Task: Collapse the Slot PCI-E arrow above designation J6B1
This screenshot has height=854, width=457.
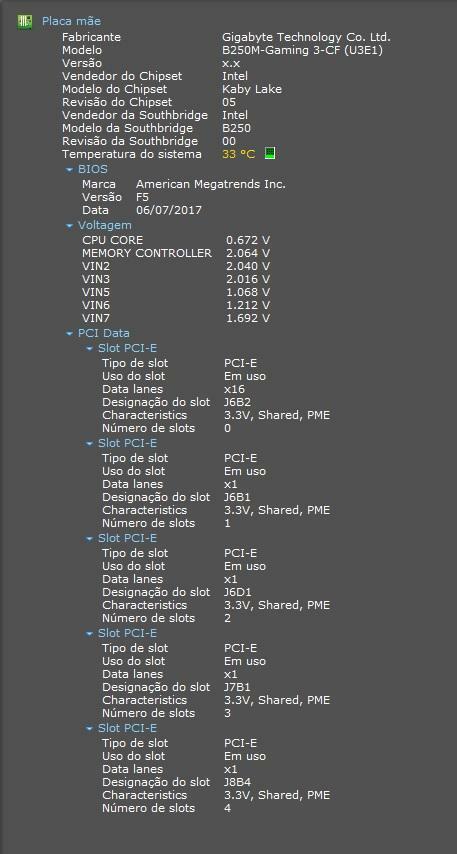Action: coord(89,444)
